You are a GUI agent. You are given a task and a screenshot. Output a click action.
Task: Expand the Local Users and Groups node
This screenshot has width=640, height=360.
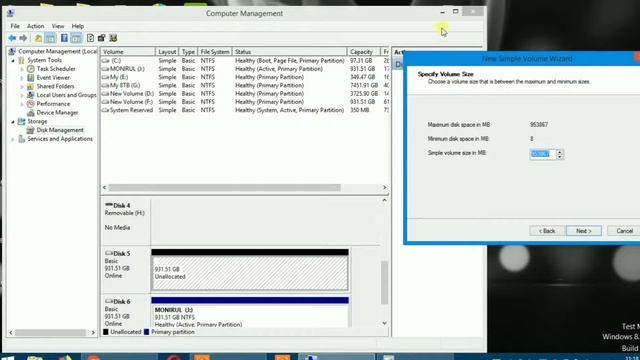click(x=22, y=95)
